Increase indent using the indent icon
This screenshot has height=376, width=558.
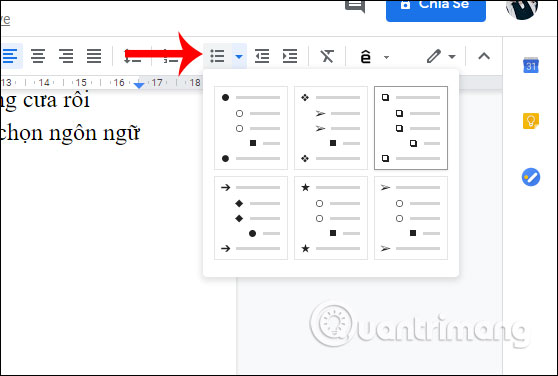coord(290,56)
